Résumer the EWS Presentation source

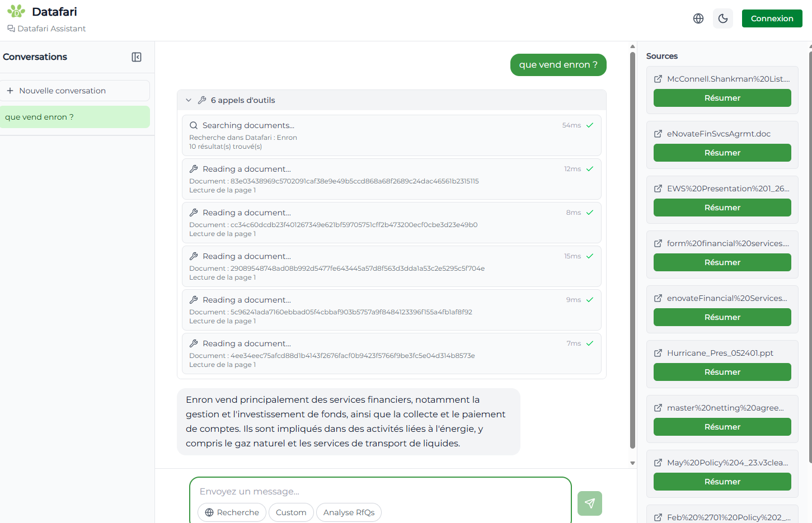pyautogui.click(x=722, y=208)
